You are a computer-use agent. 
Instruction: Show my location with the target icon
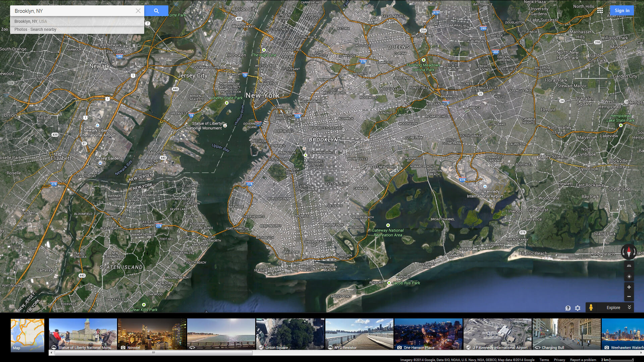629,277
